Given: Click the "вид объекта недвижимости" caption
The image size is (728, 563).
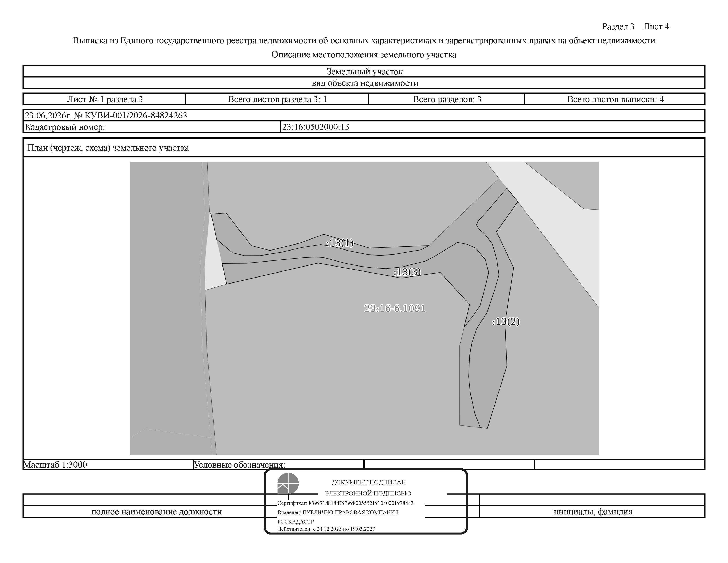Looking at the screenshot, I should tap(365, 83).
